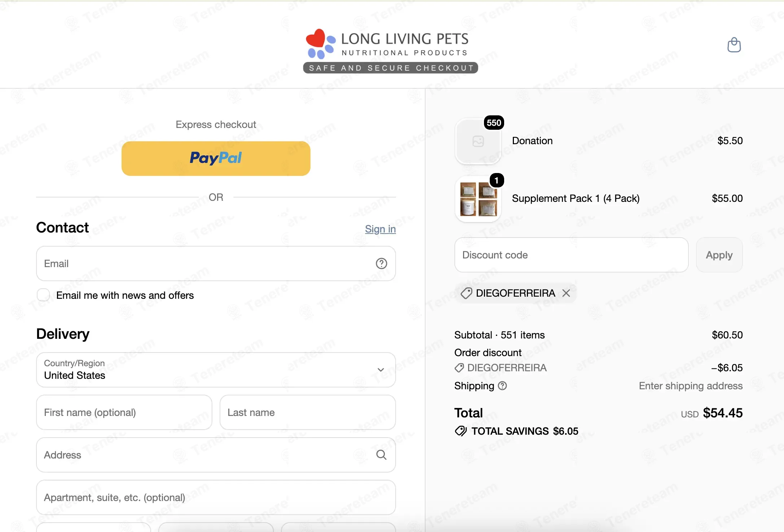Click the Order discount label
Image resolution: width=784 pixels, height=532 pixels.
coord(488,353)
